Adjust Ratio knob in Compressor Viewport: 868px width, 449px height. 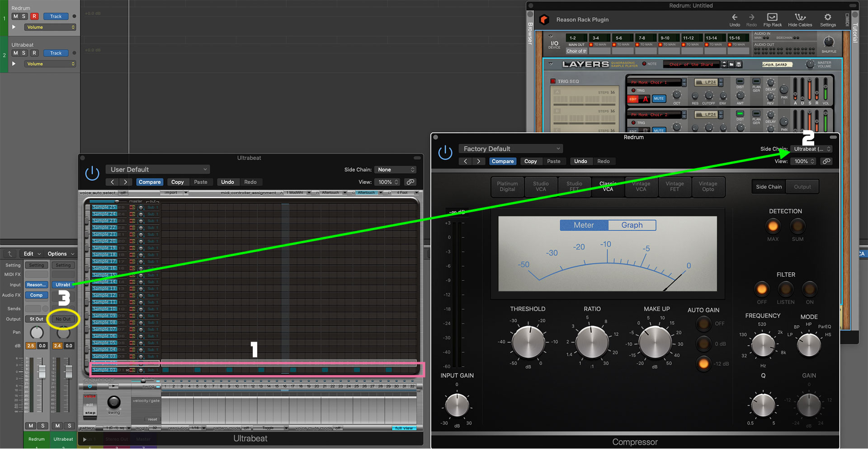coord(592,342)
